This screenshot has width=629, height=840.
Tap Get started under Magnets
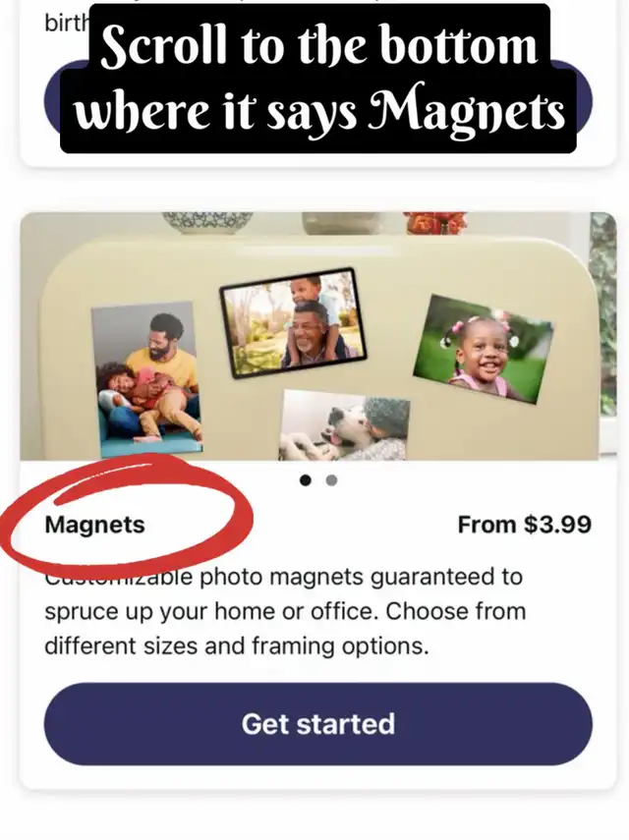(318, 724)
